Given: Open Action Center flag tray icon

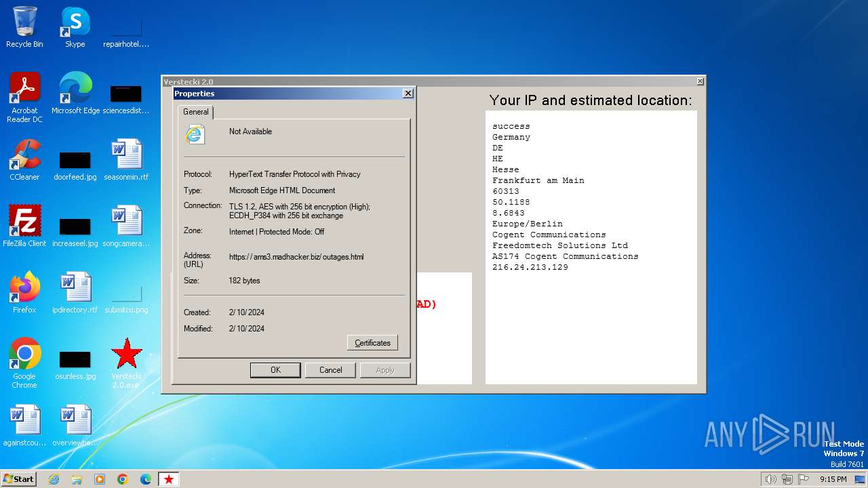Looking at the screenshot, I should 804,479.
